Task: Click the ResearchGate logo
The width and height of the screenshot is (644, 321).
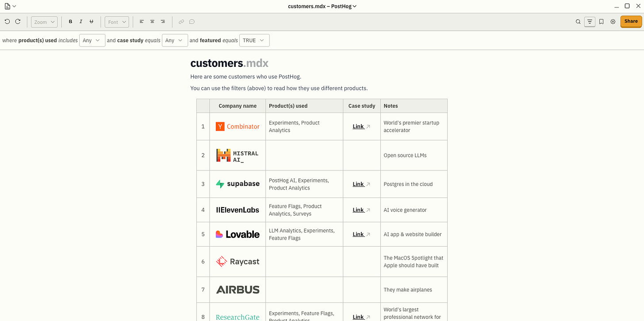Action: (238, 317)
